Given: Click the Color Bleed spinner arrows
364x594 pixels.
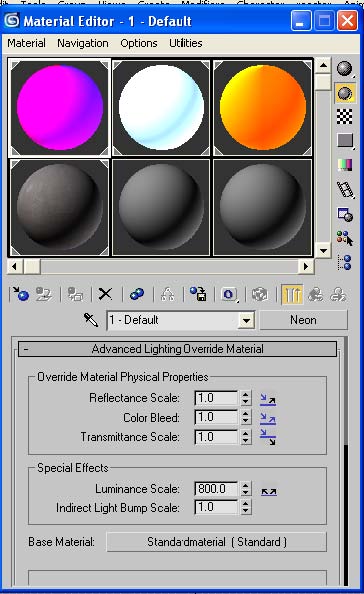Looking at the screenshot, I should [246, 417].
